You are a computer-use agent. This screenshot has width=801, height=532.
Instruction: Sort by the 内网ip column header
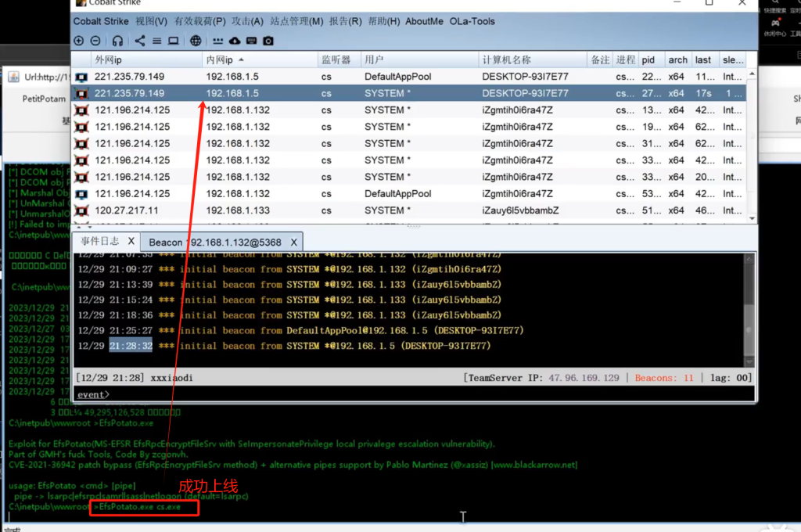point(260,59)
